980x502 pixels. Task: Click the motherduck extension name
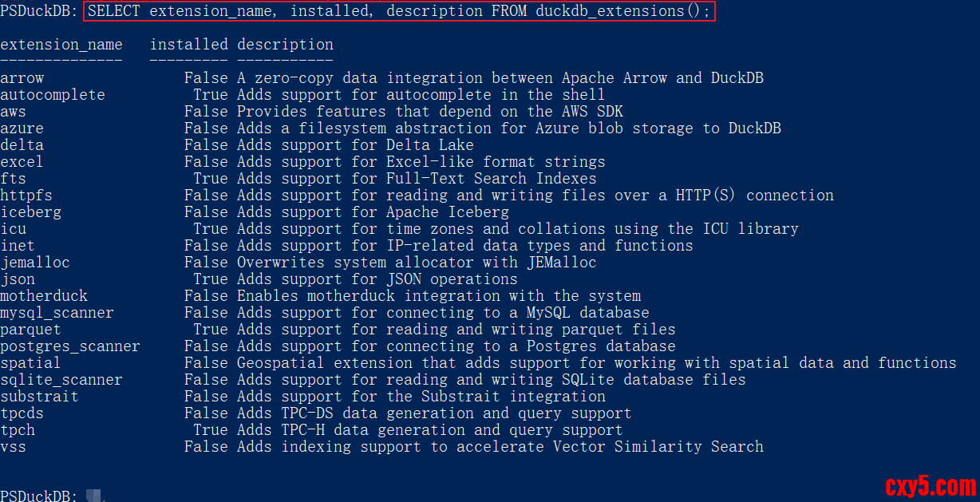(x=44, y=296)
